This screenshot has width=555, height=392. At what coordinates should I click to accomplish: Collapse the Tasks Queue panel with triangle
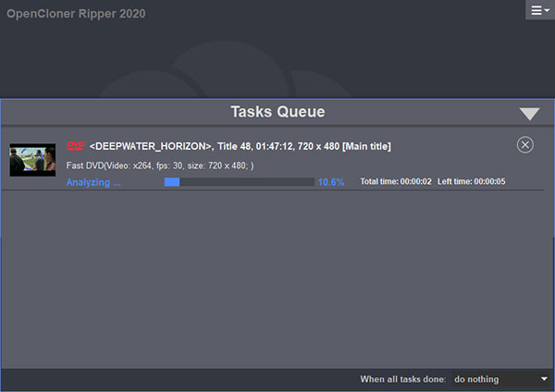pyautogui.click(x=529, y=114)
